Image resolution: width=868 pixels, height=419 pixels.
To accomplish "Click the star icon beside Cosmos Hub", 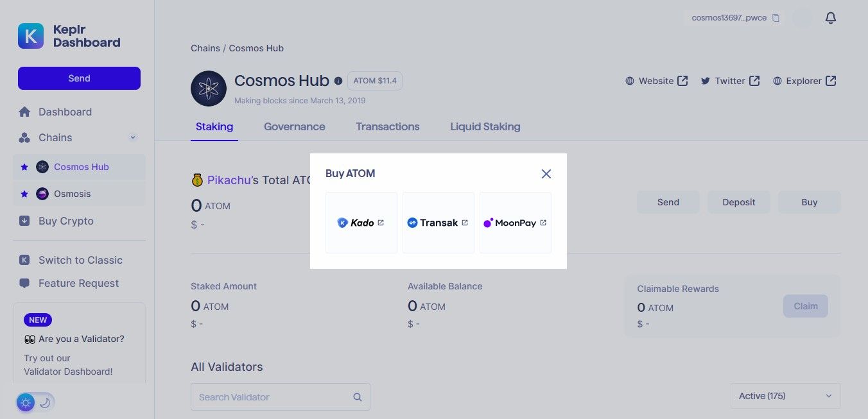I will click(x=24, y=167).
